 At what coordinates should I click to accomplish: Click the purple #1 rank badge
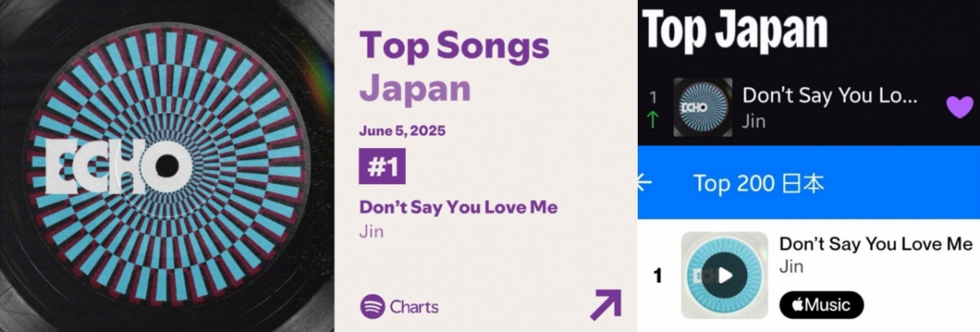click(381, 167)
